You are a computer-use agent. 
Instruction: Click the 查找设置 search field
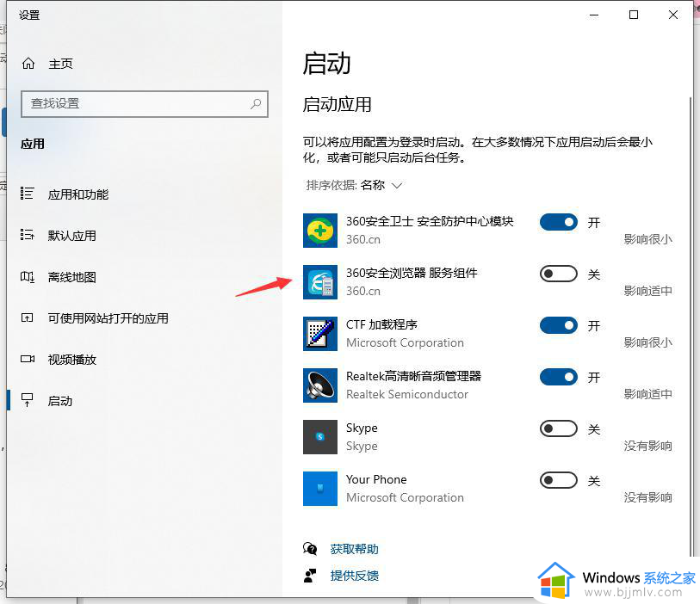click(144, 104)
